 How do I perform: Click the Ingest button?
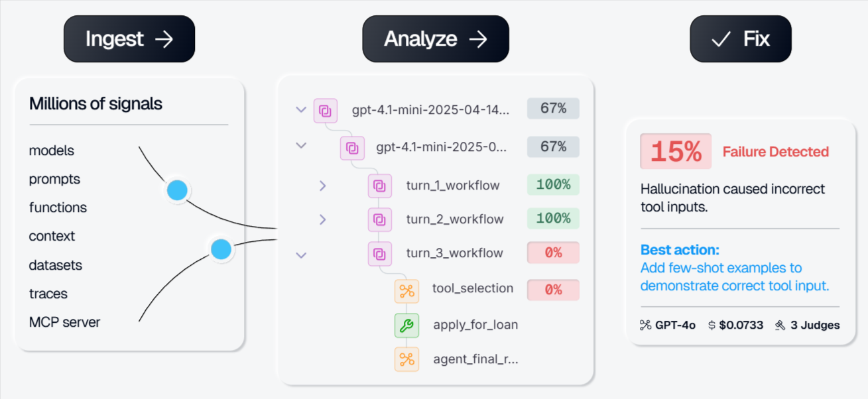pyautogui.click(x=129, y=38)
